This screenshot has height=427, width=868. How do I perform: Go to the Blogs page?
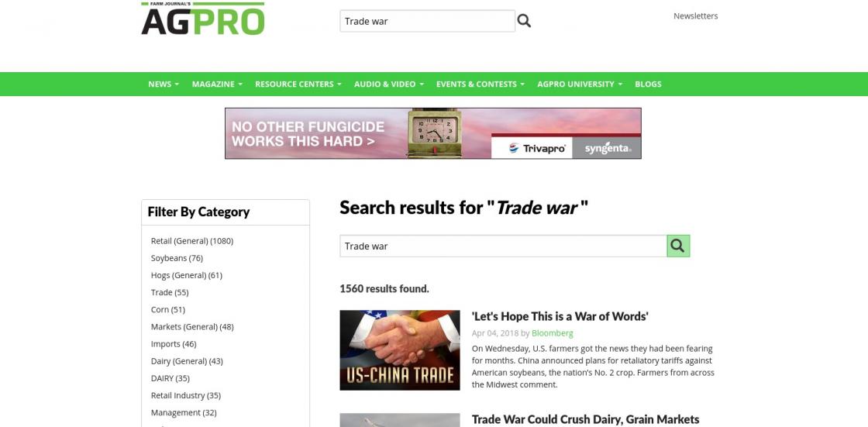pos(648,84)
